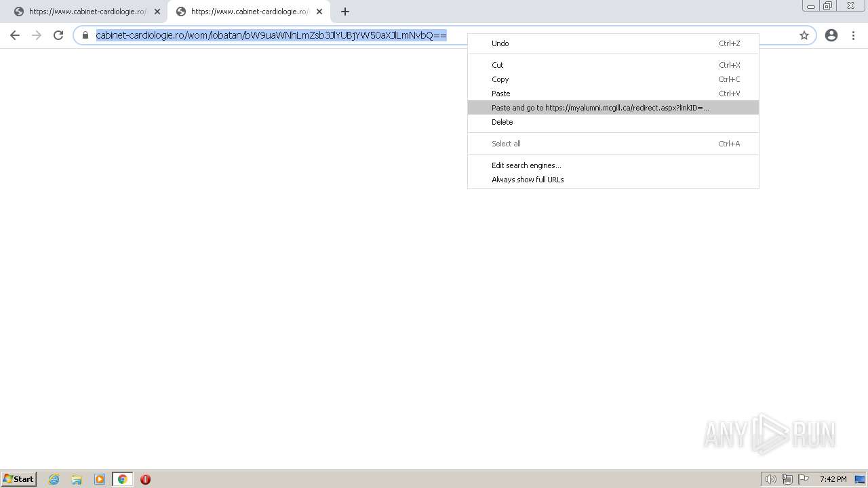
Task: Open the Windows Start menu
Action: pyautogui.click(x=19, y=479)
